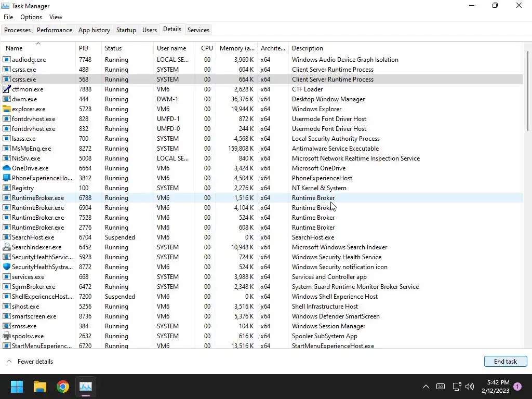Click the Registry process icon

pos(6,188)
